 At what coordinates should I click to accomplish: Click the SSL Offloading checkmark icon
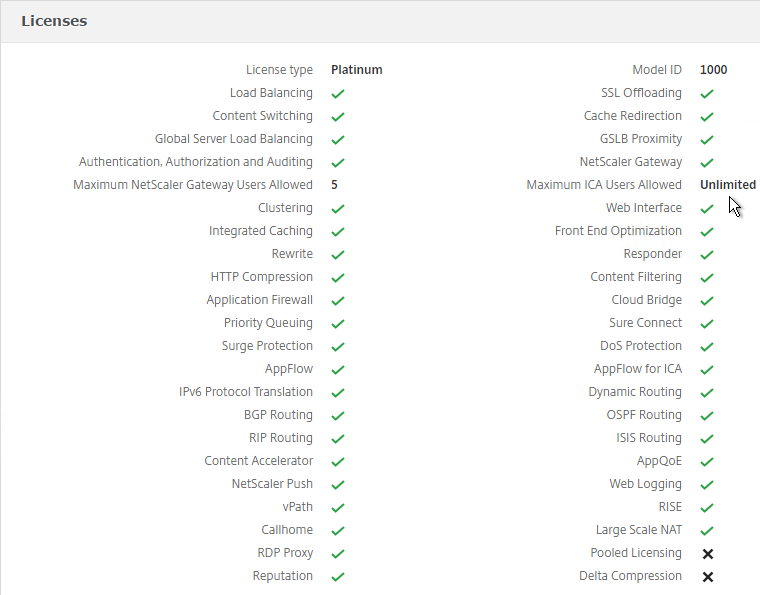pos(707,94)
